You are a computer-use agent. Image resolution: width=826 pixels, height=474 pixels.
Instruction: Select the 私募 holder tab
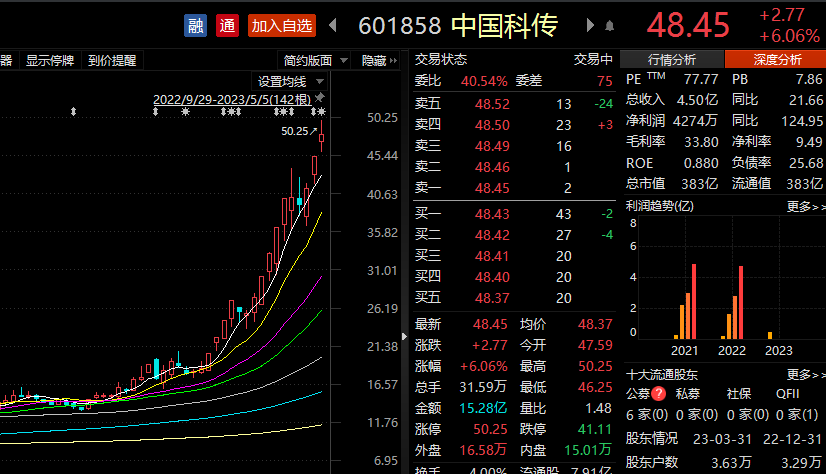click(688, 393)
